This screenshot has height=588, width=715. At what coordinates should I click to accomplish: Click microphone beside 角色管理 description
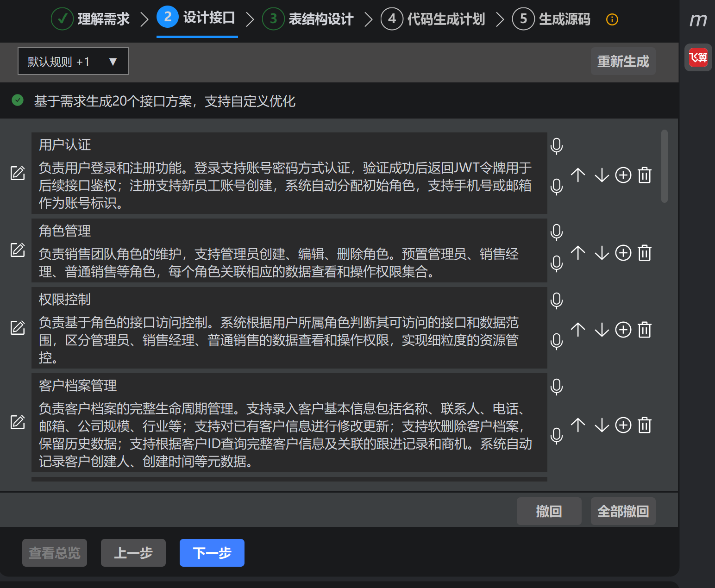tap(557, 264)
